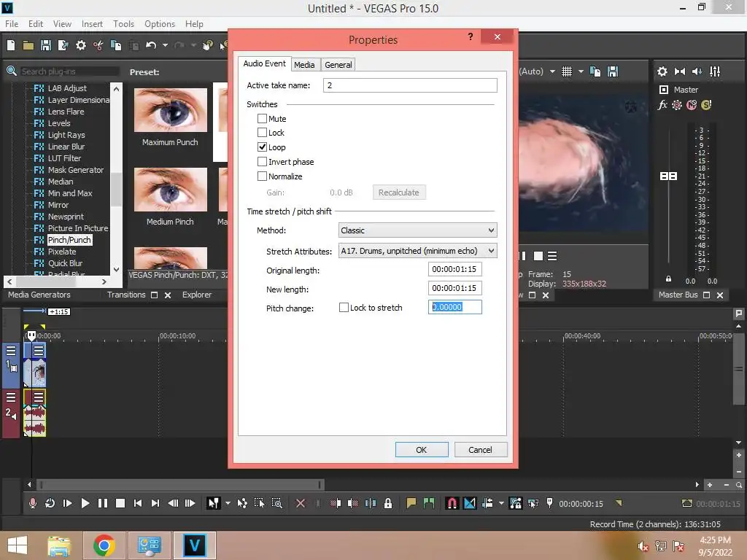
Task: Toggle the Master fader channel lock icon
Action: tap(668, 279)
